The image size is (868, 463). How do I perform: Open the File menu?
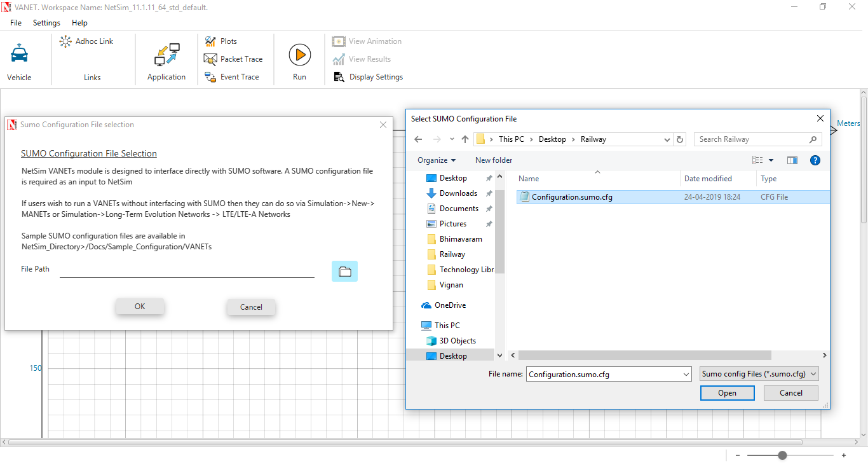[16, 23]
